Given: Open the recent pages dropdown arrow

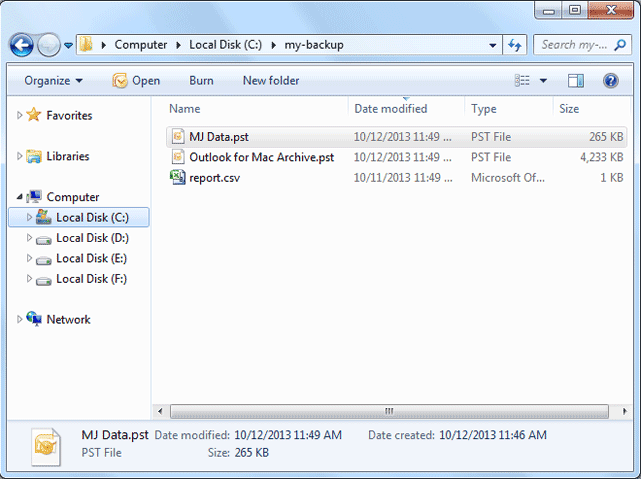Looking at the screenshot, I should coord(68,45).
